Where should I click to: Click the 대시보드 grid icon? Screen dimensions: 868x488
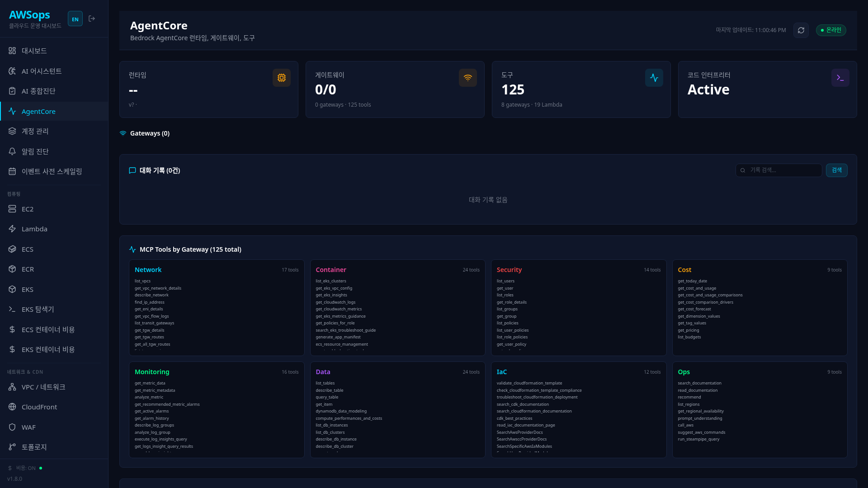pyautogui.click(x=12, y=51)
